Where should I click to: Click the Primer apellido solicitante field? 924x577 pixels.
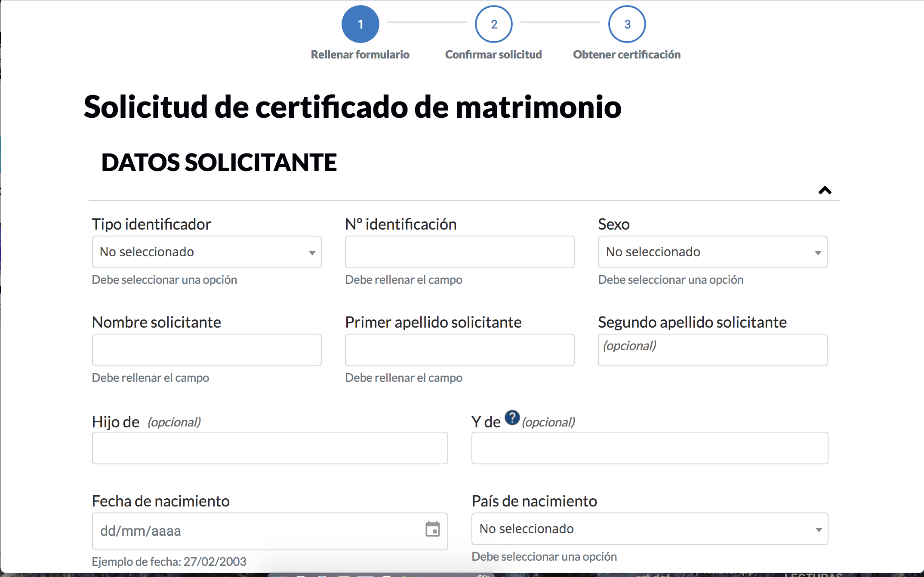click(x=460, y=350)
